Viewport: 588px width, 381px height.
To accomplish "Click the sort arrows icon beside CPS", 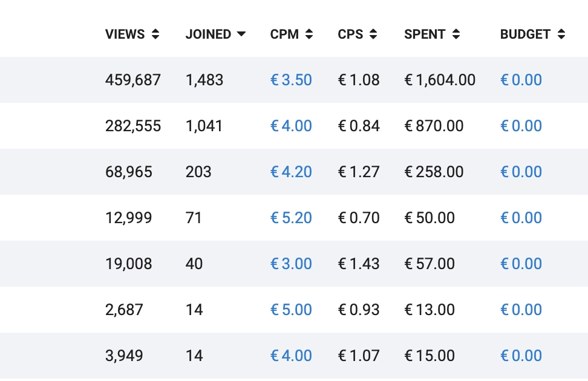I will click(x=373, y=34).
